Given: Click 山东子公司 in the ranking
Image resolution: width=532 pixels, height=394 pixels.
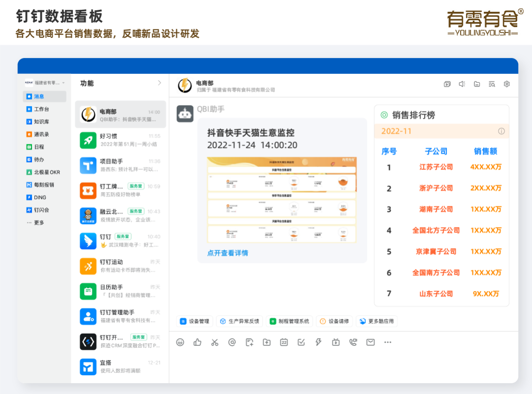Looking at the screenshot, I should 436,294.
